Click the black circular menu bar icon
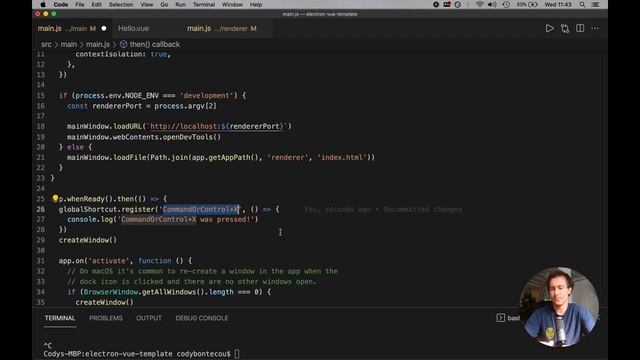This screenshot has width=640, height=360. (436, 4)
